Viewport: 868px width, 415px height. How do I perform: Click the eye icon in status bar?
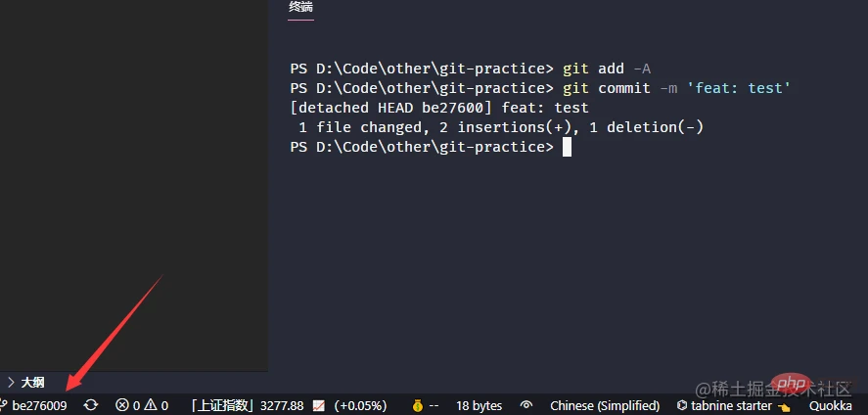pyautogui.click(x=526, y=405)
